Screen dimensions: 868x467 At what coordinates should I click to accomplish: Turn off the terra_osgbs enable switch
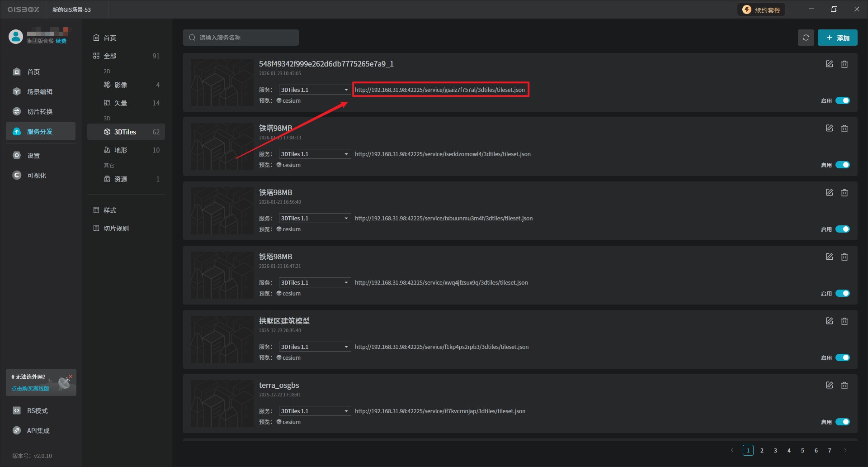[x=842, y=422]
